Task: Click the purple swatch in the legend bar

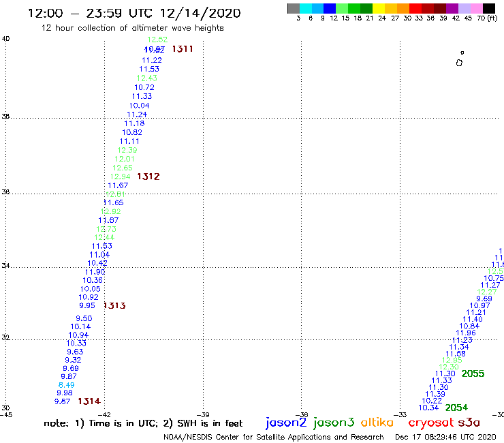Action: (452, 8)
